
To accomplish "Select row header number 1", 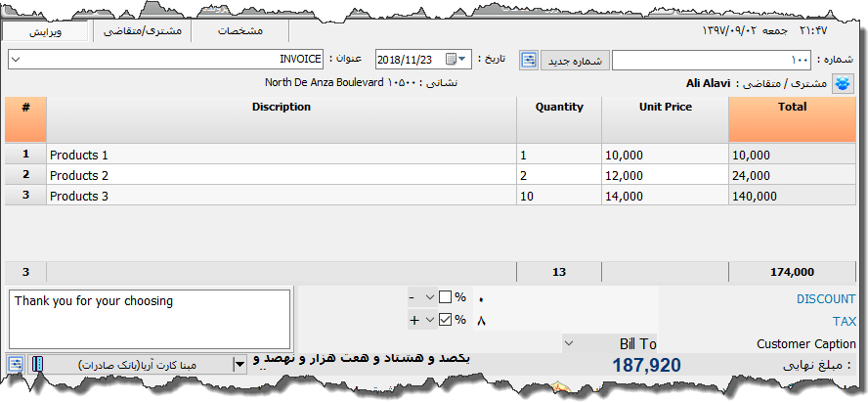I will pos(25,155).
